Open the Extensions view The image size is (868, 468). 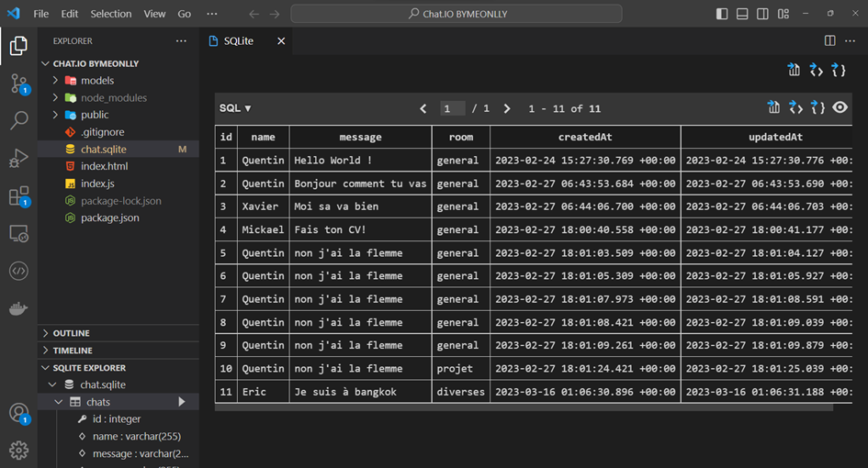point(18,196)
